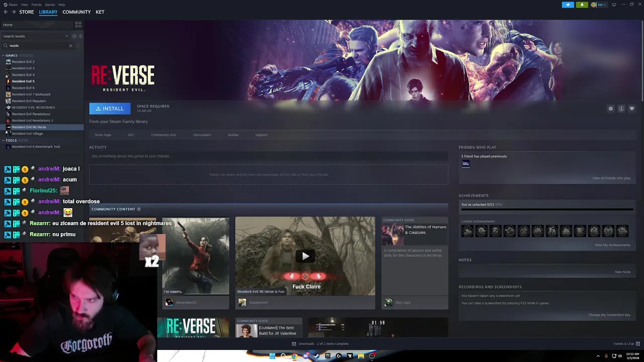
Task: Switch to Big Picture mode icon
Action: pyautogui.click(x=614, y=5)
